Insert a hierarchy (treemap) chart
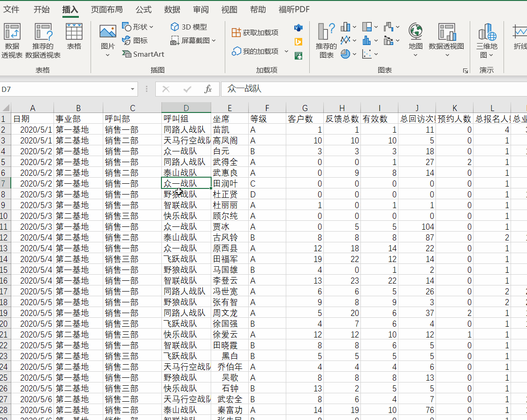527x420 pixels. (x=367, y=27)
